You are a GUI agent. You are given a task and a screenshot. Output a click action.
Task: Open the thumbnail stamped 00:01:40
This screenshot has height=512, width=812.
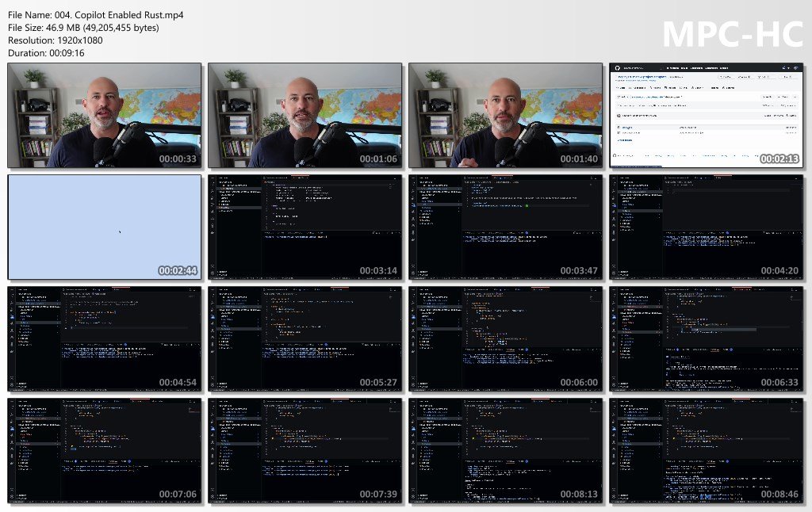[505, 116]
